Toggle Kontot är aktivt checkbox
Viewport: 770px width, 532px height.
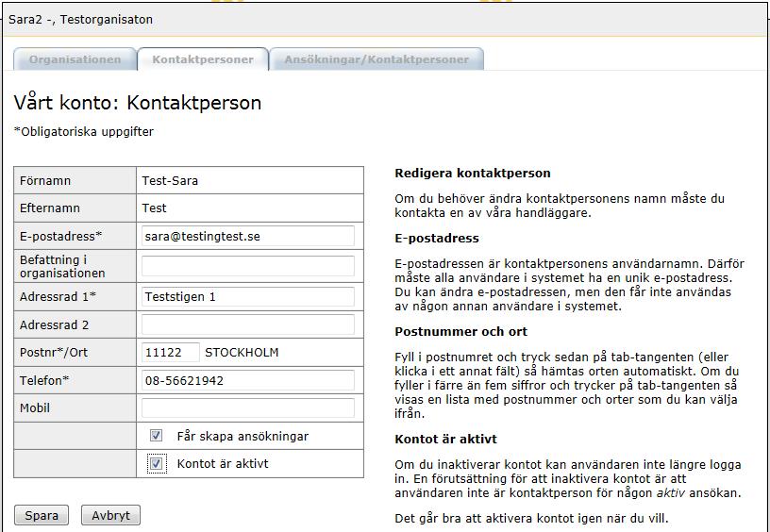156,464
